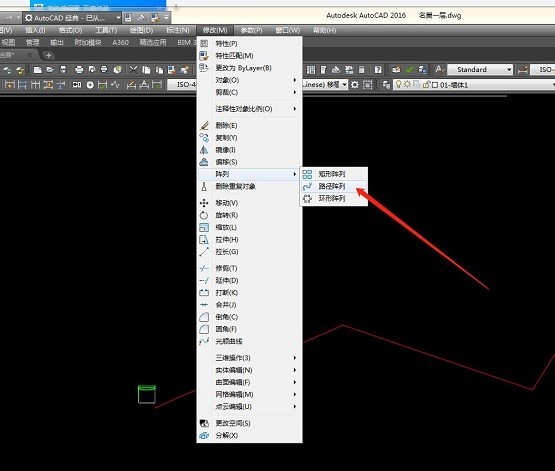Viewport: 555px width, 471px height.
Task: Open the Standard text style dropdown
Action: (480, 70)
